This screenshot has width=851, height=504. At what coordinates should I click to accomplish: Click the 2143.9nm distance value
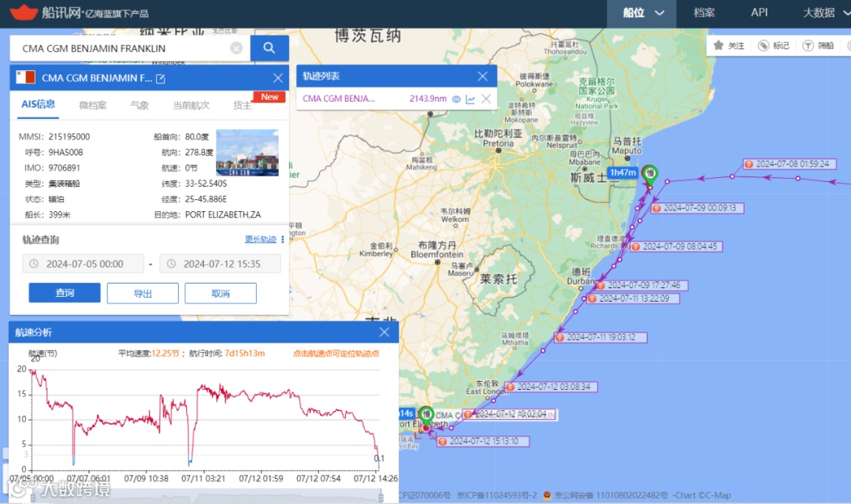tap(428, 98)
